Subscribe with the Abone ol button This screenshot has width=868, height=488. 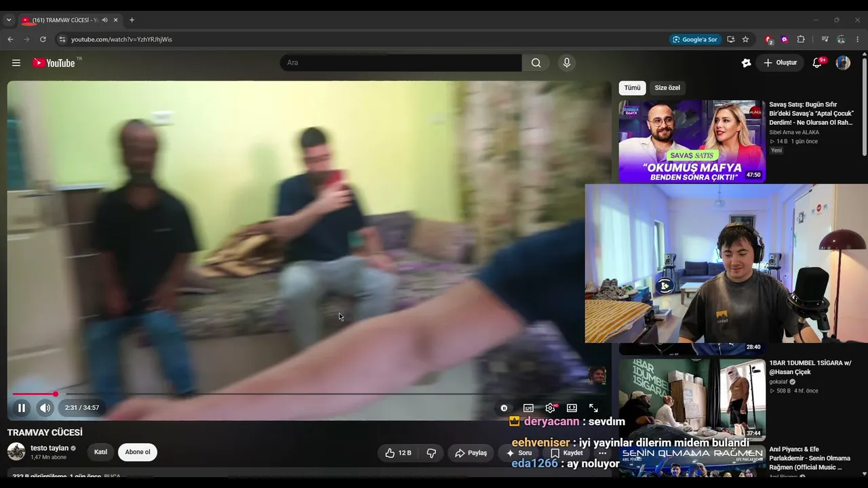coord(138,452)
